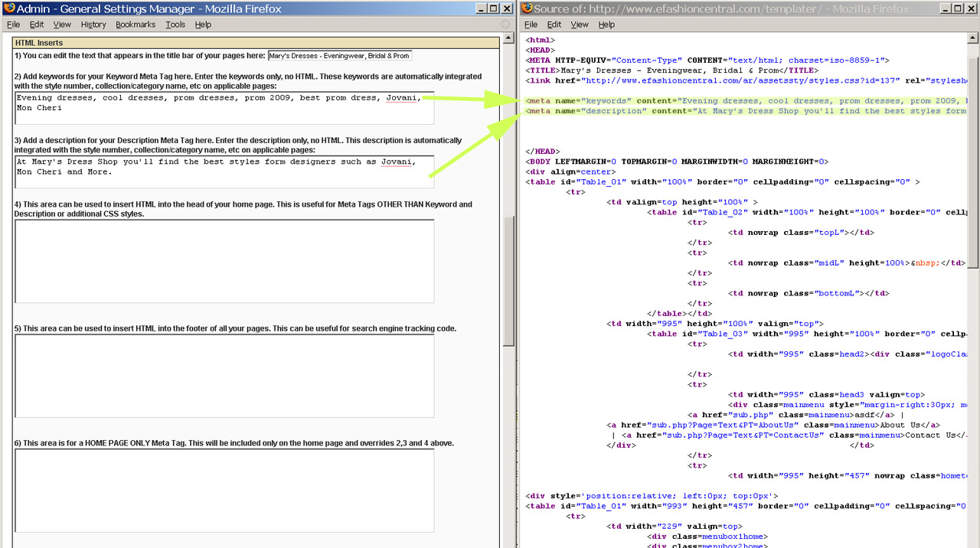Viewport: 980px width, 548px height.
Task: Click the Table_03 table tag source line
Action: point(807,334)
